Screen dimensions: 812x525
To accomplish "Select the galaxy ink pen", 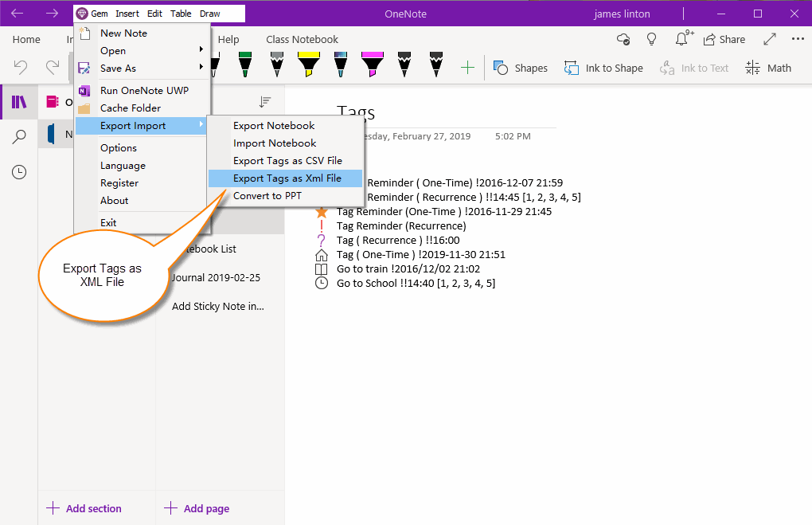I will pos(340,65).
